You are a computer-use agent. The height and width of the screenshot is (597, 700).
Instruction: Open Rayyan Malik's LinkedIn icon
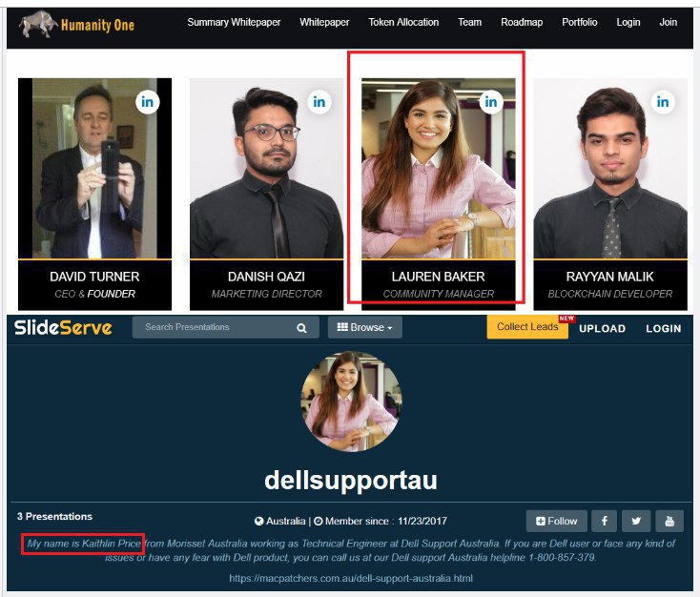click(x=663, y=102)
